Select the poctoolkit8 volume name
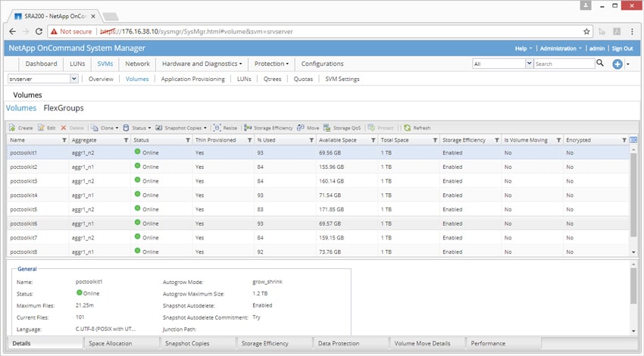This screenshot has height=356, width=644. tap(23, 251)
